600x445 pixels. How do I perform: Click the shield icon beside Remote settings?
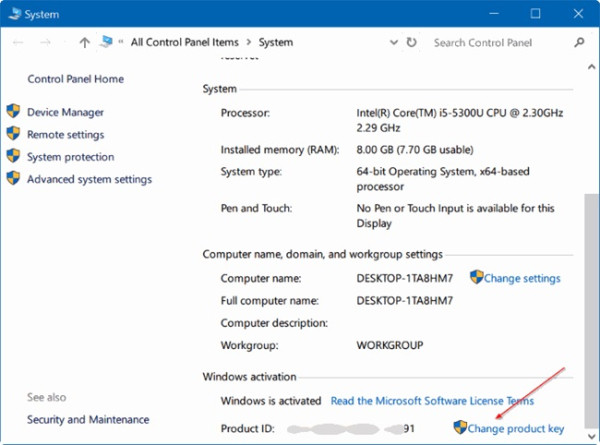[13, 133]
